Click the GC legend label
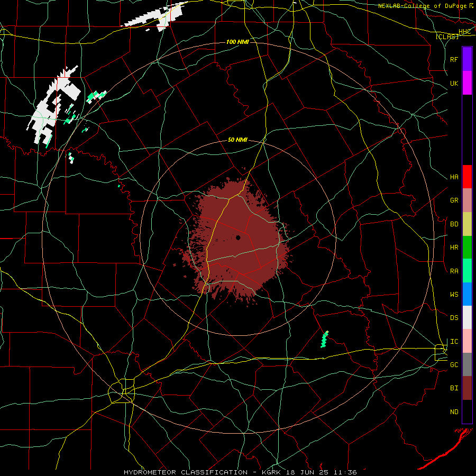The height and width of the screenshot is (476, 476). click(x=454, y=365)
